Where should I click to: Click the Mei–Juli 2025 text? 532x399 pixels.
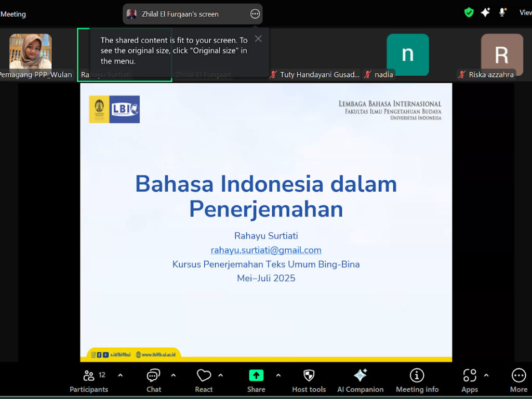[x=266, y=278]
